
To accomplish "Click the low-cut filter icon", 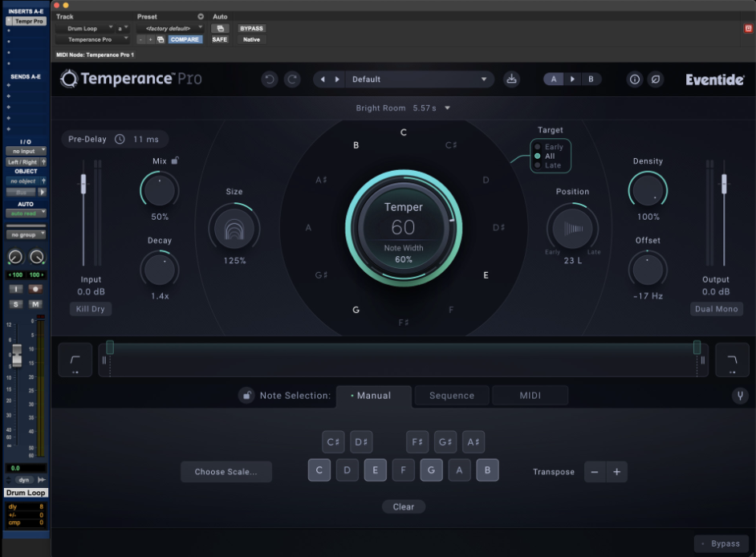I will click(75, 360).
